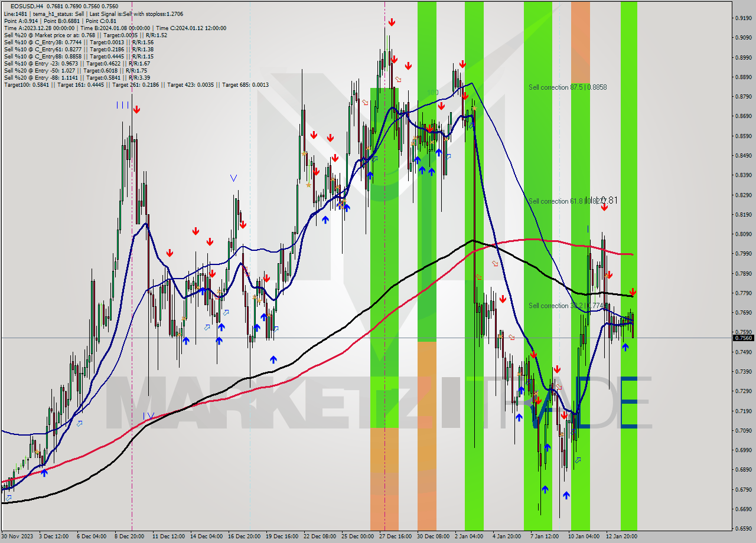This screenshot has height=543, width=756.
Task: Click the '7 Jan 12:00' time axis label
Action: click(546, 537)
